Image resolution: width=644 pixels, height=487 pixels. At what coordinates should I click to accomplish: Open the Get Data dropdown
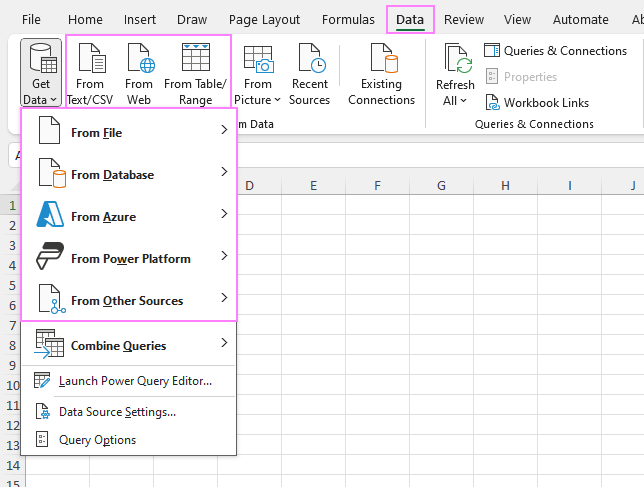pos(41,73)
